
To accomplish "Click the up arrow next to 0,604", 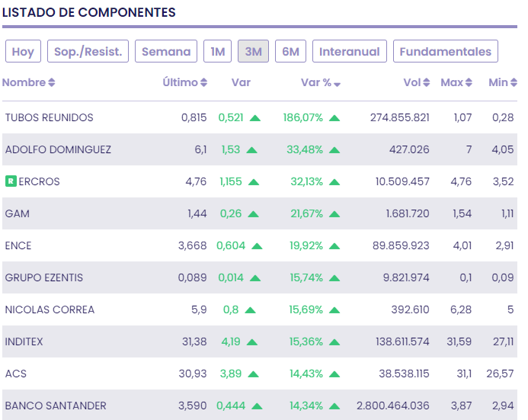I will [257, 246].
